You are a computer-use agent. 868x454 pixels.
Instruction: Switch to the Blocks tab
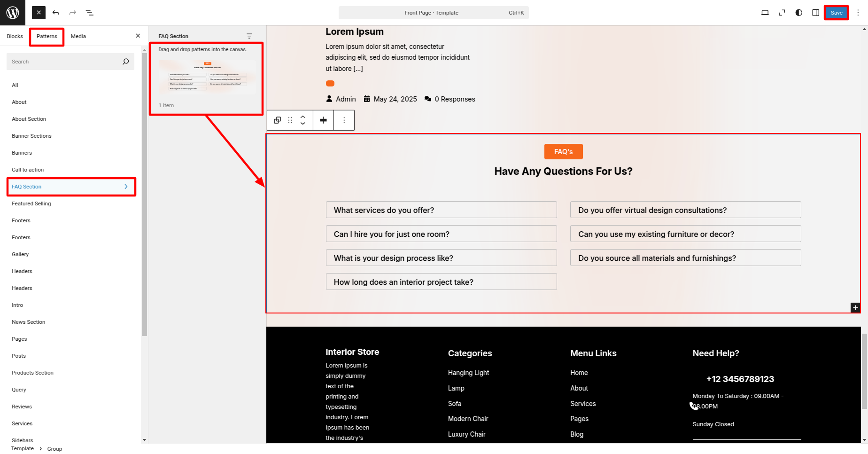[15, 36]
